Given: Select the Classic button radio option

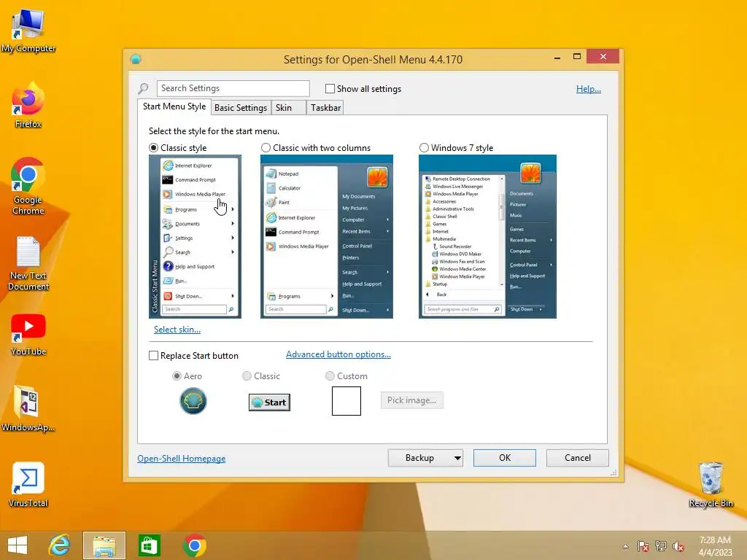Looking at the screenshot, I should (x=247, y=376).
